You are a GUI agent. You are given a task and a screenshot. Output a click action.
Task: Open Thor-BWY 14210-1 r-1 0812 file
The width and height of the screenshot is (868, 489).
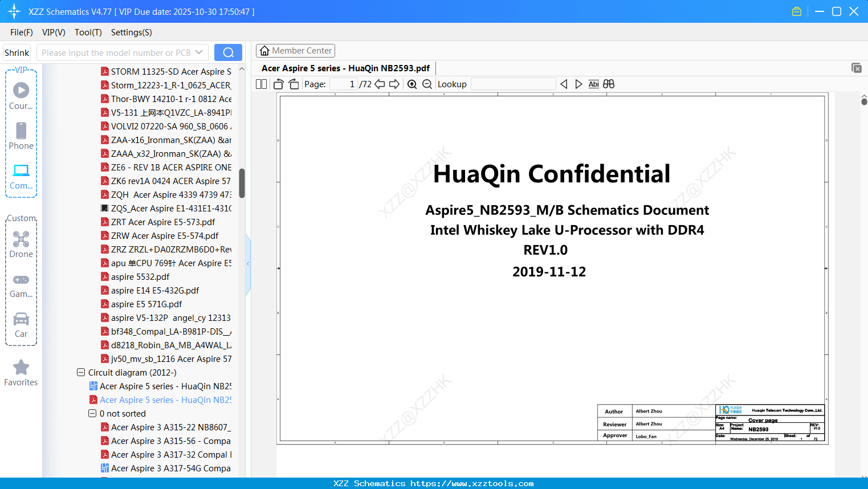point(166,99)
